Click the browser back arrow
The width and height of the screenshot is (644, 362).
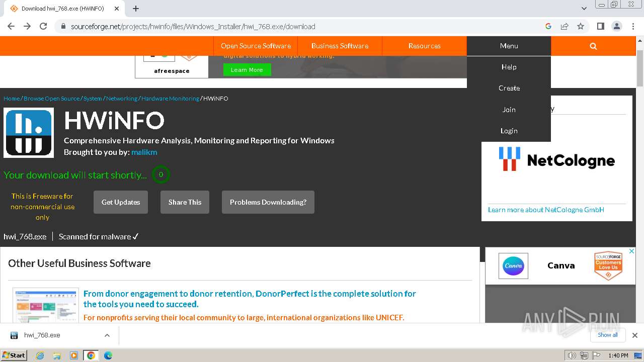pyautogui.click(x=11, y=26)
